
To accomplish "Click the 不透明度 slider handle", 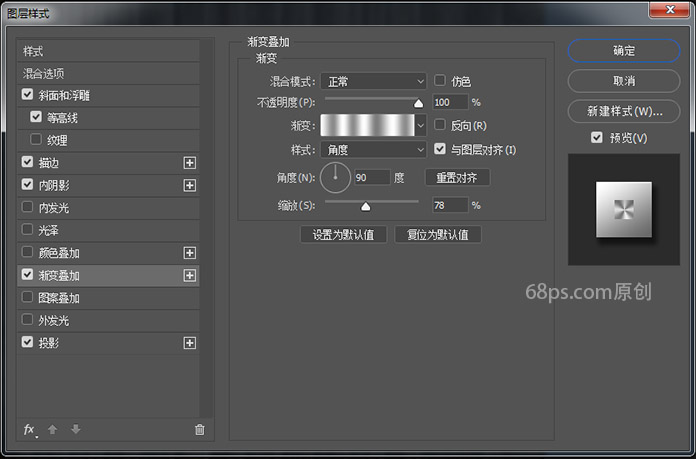I will pos(418,103).
